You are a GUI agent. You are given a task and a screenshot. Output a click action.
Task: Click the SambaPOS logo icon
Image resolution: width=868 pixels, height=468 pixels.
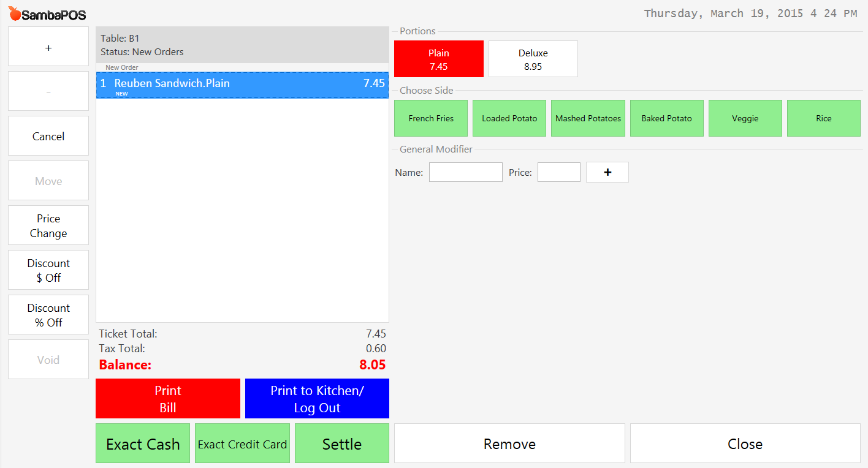click(x=15, y=13)
